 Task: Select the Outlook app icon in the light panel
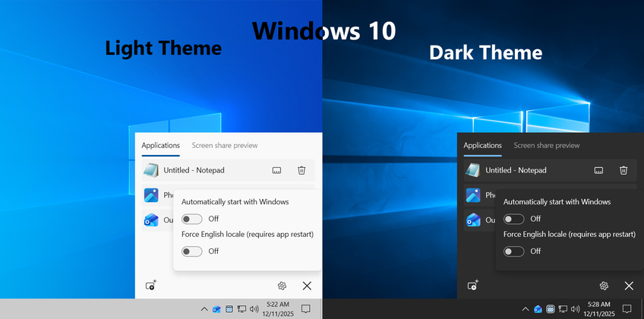click(x=151, y=220)
